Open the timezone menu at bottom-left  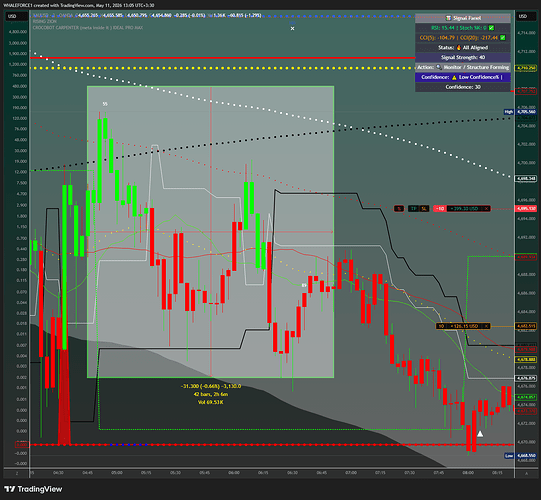tap(16, 473)
